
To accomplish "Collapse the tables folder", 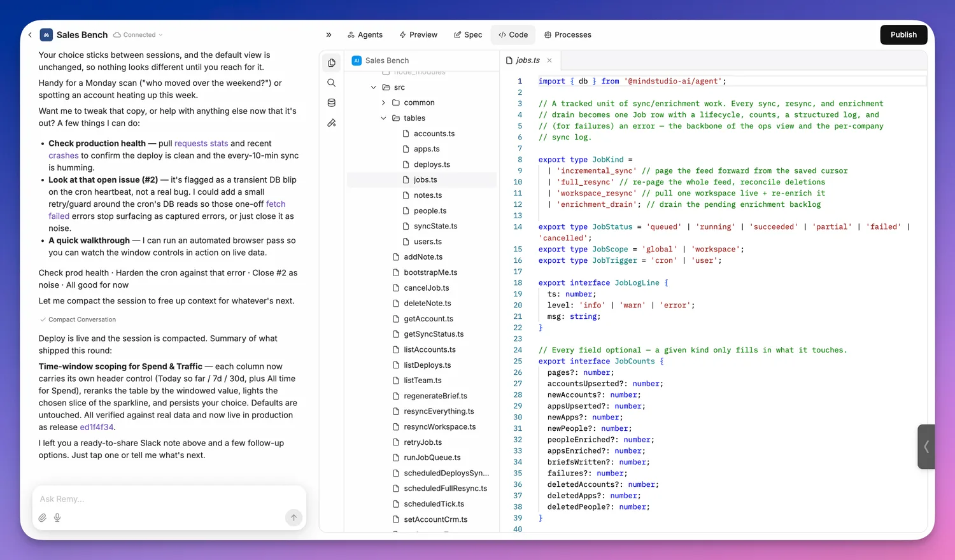I will click(384, 118).
